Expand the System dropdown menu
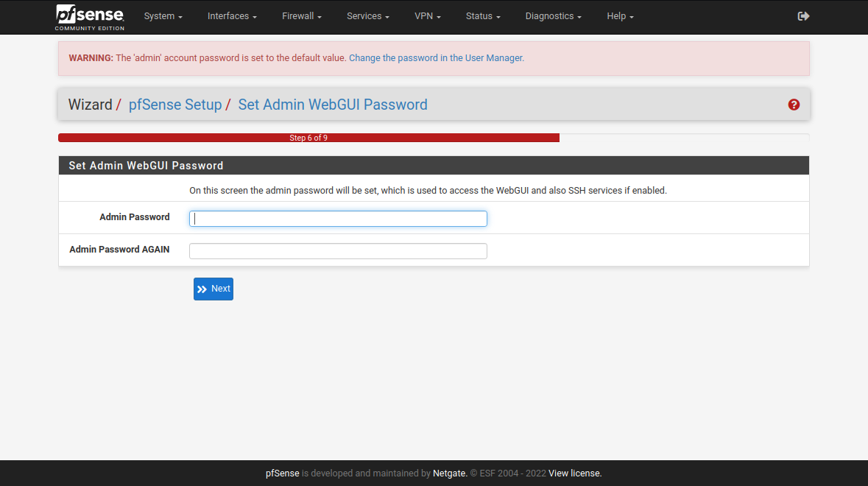The image size is (868, 486). pyautogui.click(x=163, y=16)
